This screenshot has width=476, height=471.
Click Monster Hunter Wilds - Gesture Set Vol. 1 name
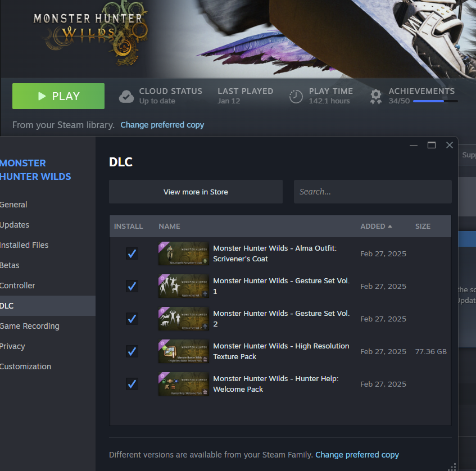[282, 286]
